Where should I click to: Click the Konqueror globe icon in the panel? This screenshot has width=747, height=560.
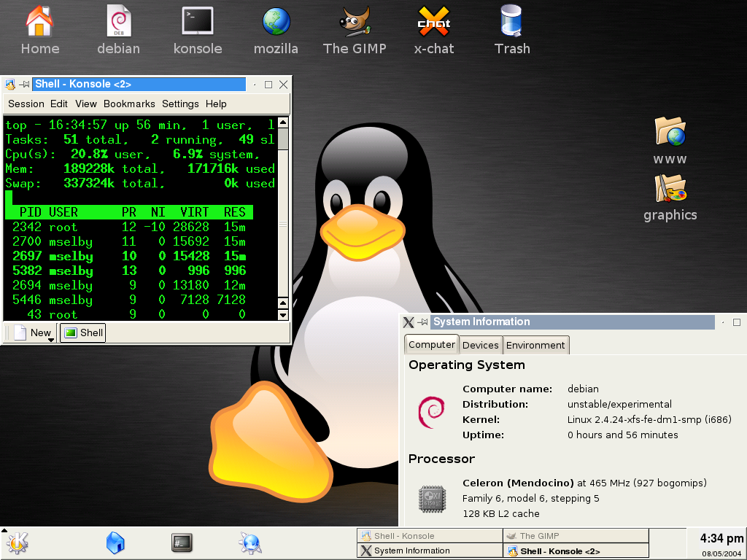point(249,542)
